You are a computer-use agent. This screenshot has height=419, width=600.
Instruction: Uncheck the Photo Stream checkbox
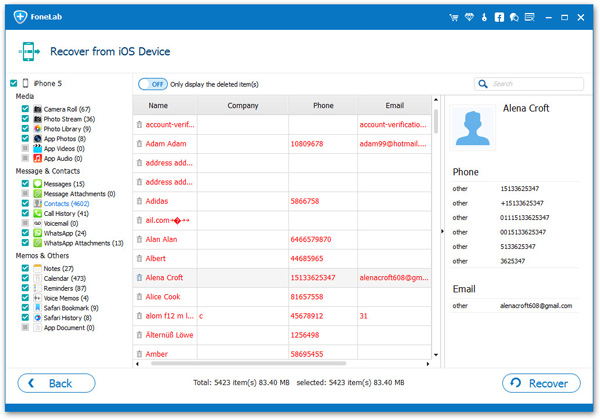25,119
